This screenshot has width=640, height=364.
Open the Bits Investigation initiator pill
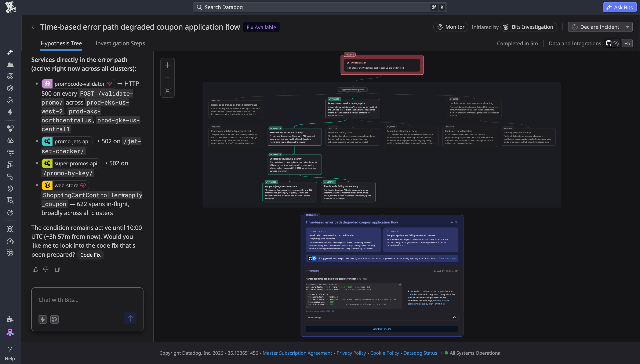point(528,27)
